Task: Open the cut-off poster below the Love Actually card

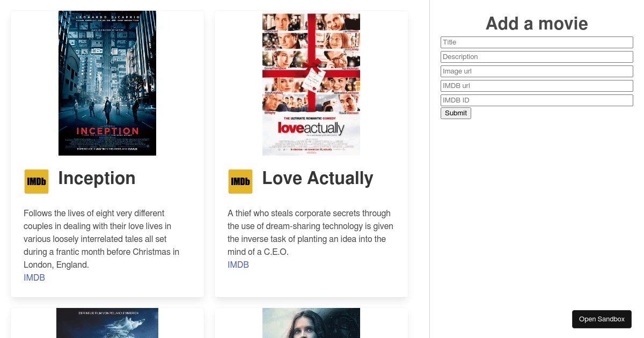Action: 311,323
